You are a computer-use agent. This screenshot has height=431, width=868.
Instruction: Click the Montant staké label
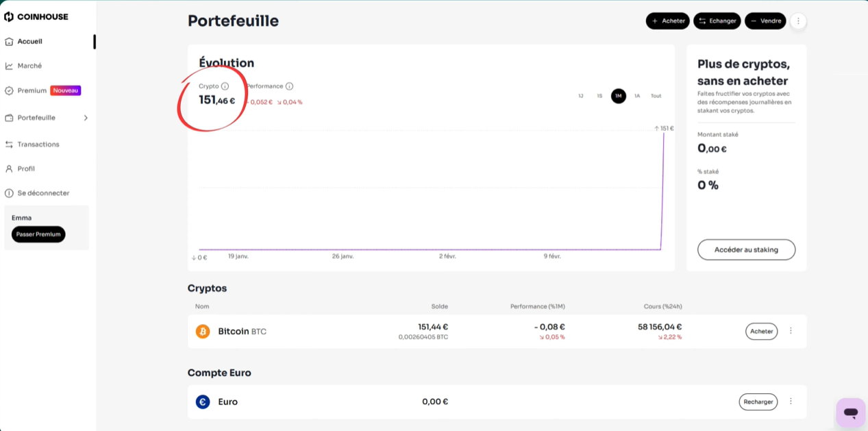(718, 134)
